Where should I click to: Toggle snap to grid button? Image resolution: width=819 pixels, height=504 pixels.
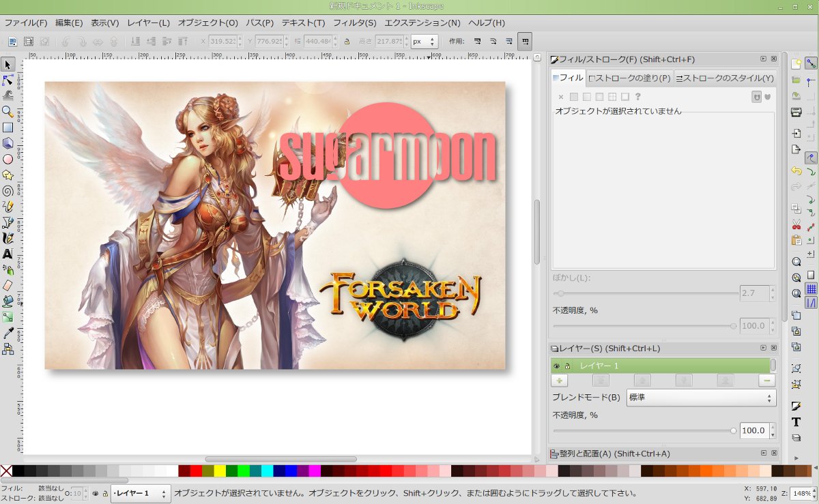811,288
